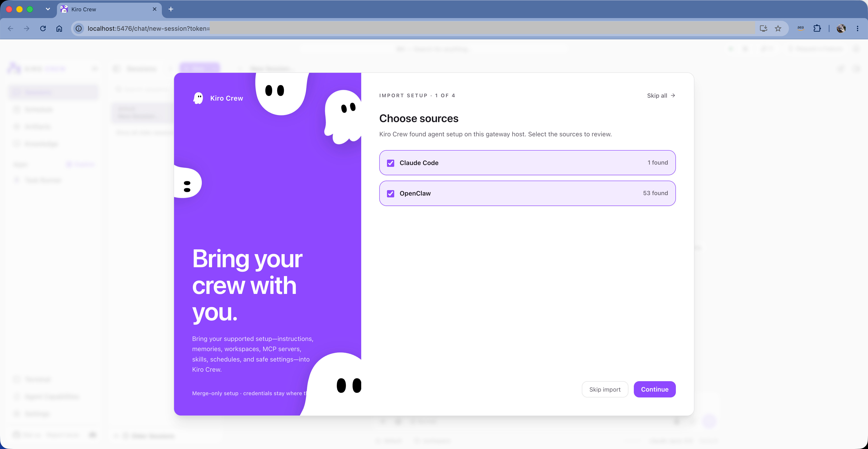Click the "IMPORT SETUP · 1 OF 4" label
The image size is (868, 449).
point(417,95)
